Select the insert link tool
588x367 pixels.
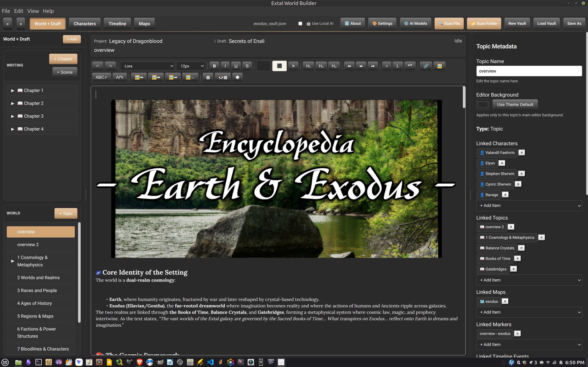coord(426,66)
